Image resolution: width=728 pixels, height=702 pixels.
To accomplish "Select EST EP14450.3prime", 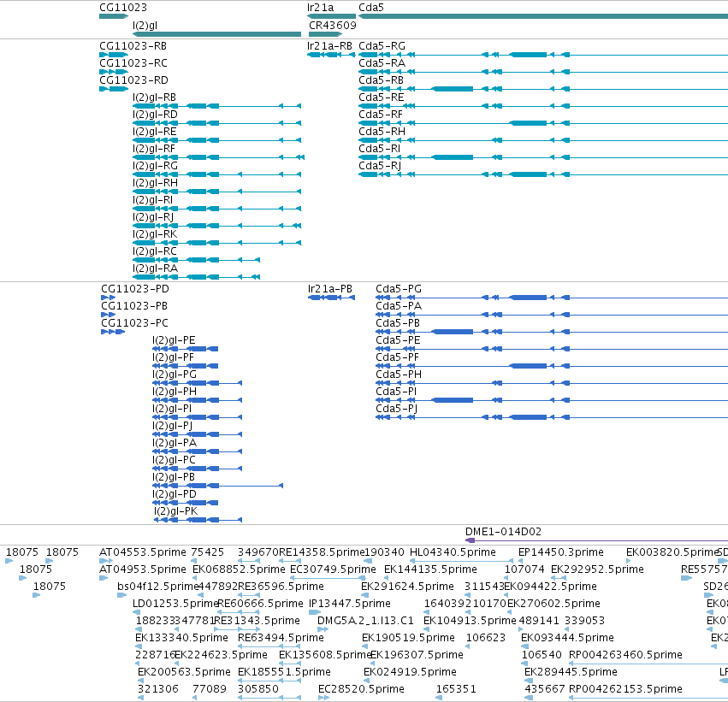I will [561, 552].
